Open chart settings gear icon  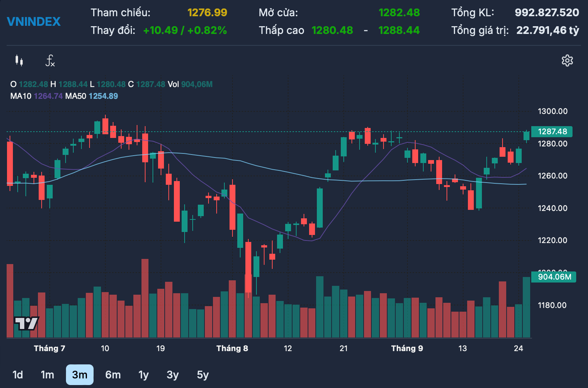[567, 60]
